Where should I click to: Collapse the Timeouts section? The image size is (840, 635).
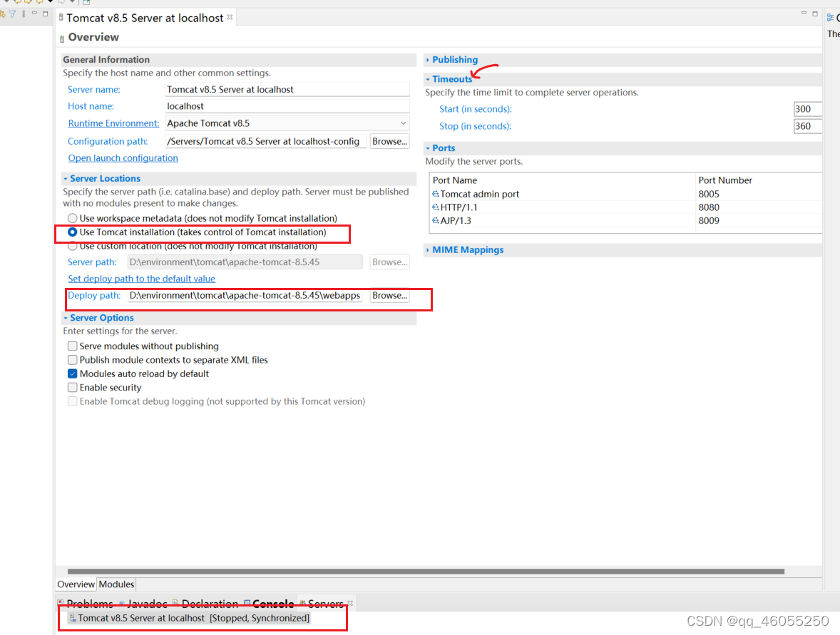coord(428,79)
